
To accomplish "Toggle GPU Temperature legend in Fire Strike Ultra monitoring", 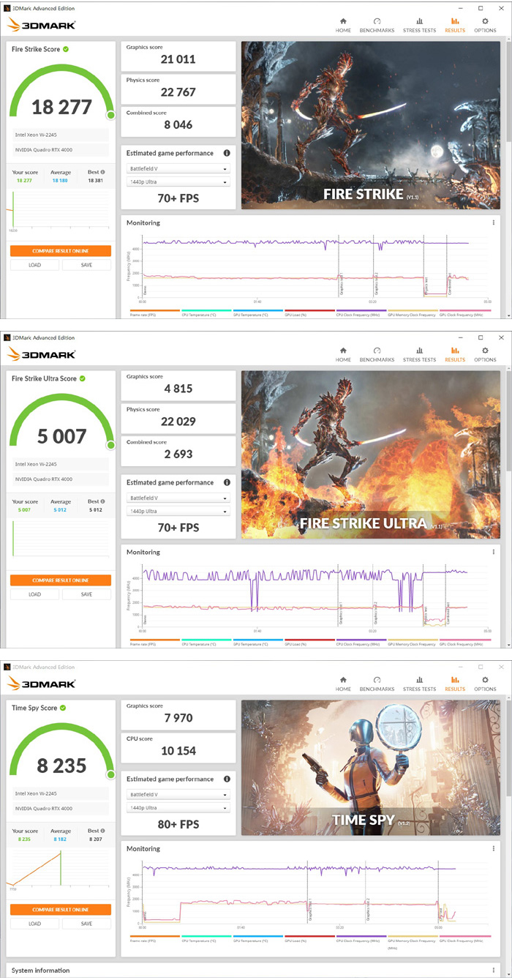I will [x=257, y=642].
